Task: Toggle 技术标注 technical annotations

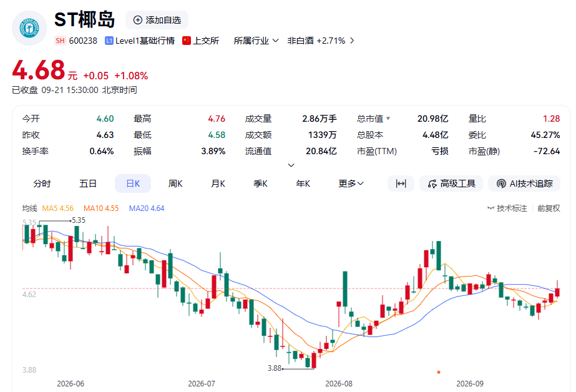Action: 507,208
